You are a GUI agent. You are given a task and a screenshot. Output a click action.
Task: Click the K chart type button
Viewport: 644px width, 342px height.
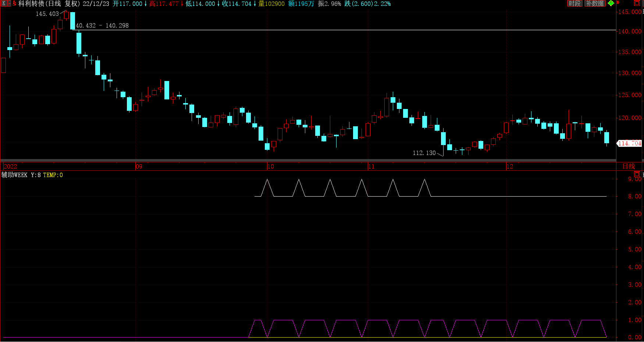4,3
